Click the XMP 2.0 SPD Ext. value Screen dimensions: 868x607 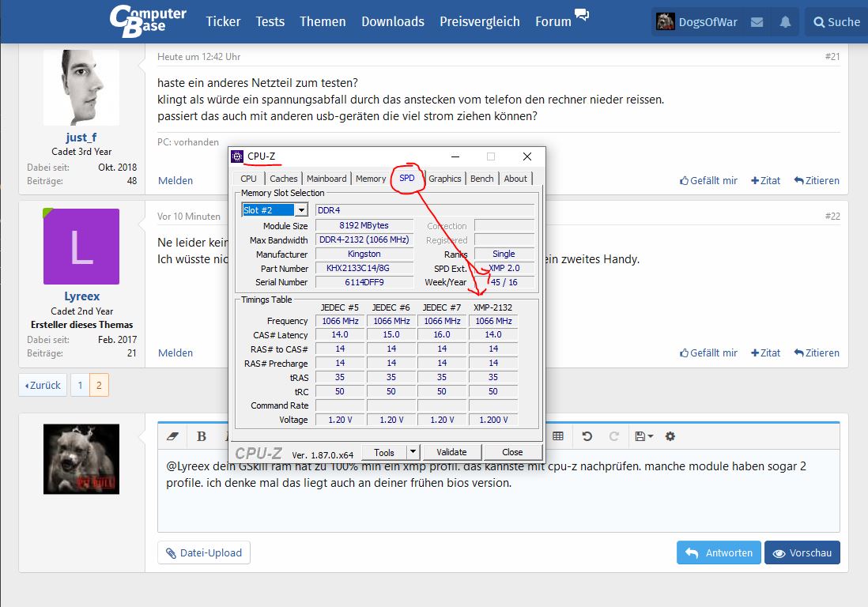click(x=504, y=268)
